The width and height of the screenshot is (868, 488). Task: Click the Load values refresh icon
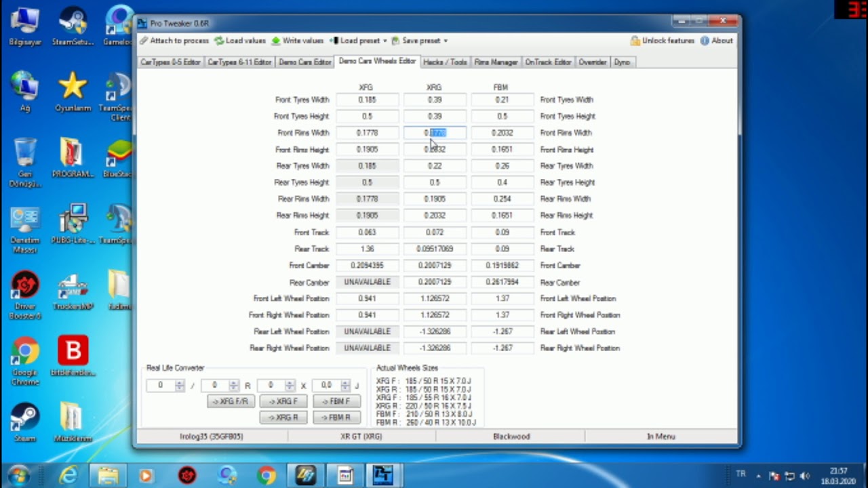[x=218, y=41]
